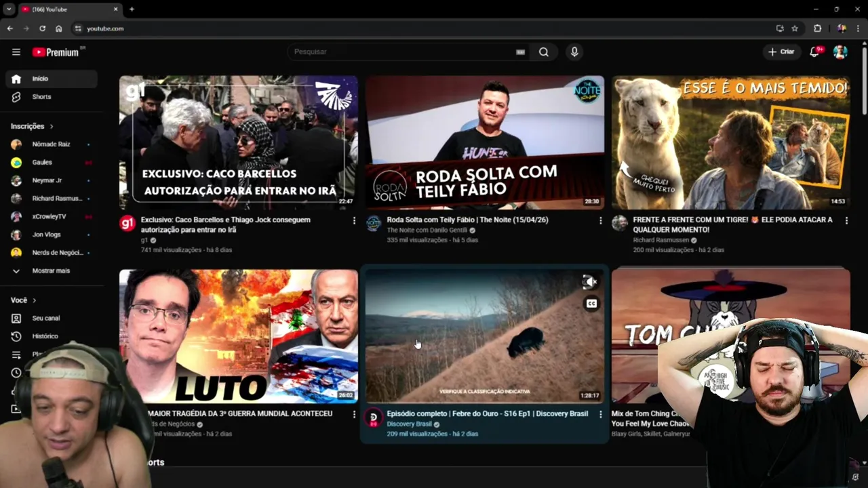Open the account avatar menu

coord(840,52)
